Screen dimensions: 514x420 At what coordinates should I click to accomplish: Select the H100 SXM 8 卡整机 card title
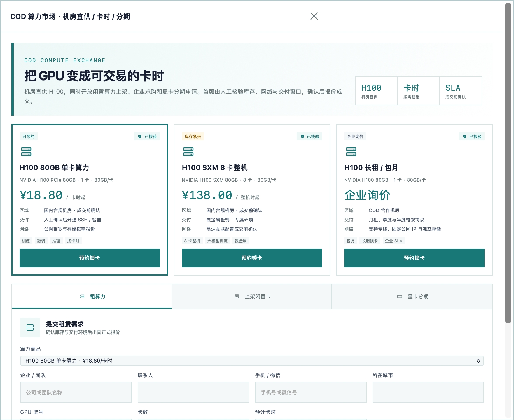tap(215, 168)
